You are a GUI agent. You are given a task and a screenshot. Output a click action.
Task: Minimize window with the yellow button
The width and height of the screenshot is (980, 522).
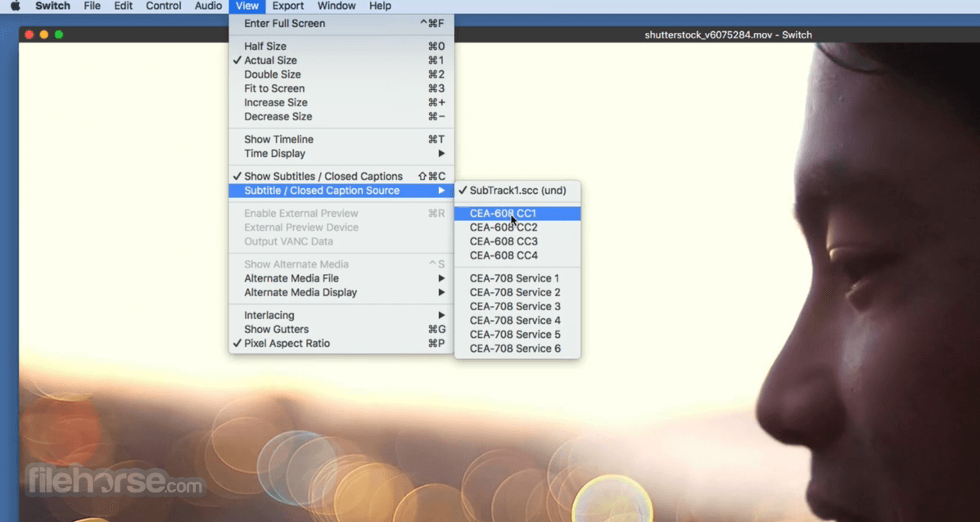click(x=43, y=35)
